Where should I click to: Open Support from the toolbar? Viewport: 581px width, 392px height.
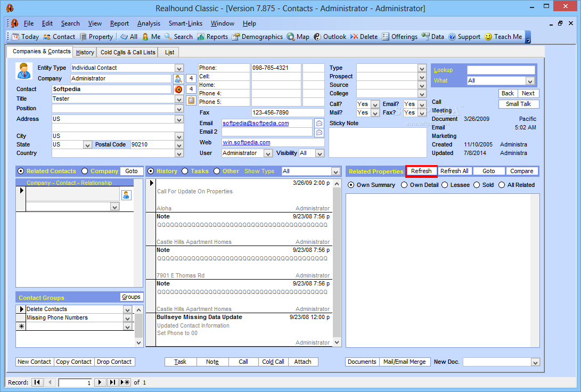tap(464, 37)
